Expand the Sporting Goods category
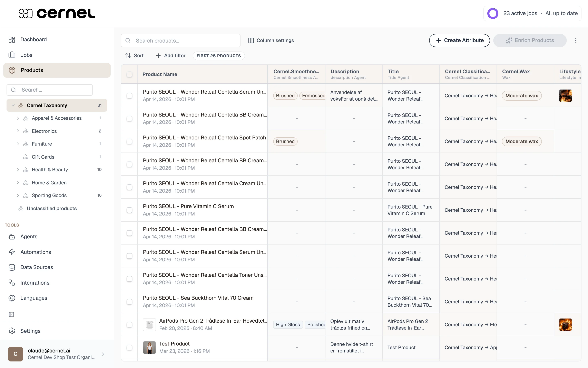The image size is (588, 368). (18, 195)
